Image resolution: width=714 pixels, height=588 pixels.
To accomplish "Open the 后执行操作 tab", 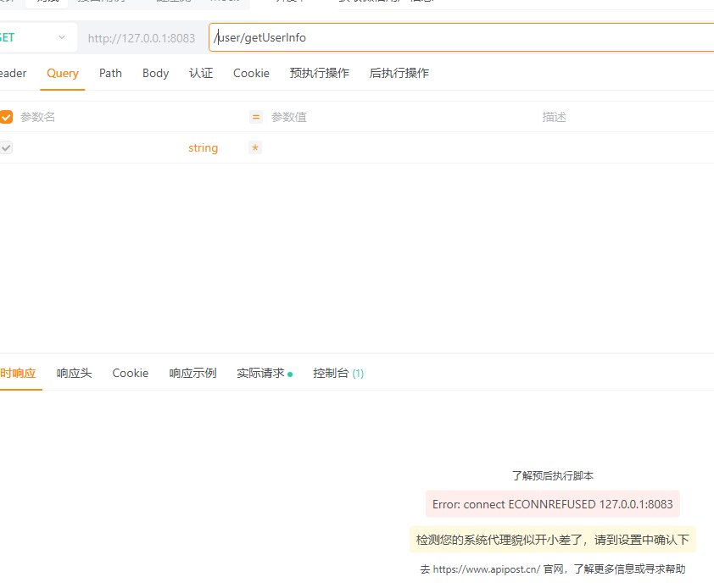I will [399, 73].
